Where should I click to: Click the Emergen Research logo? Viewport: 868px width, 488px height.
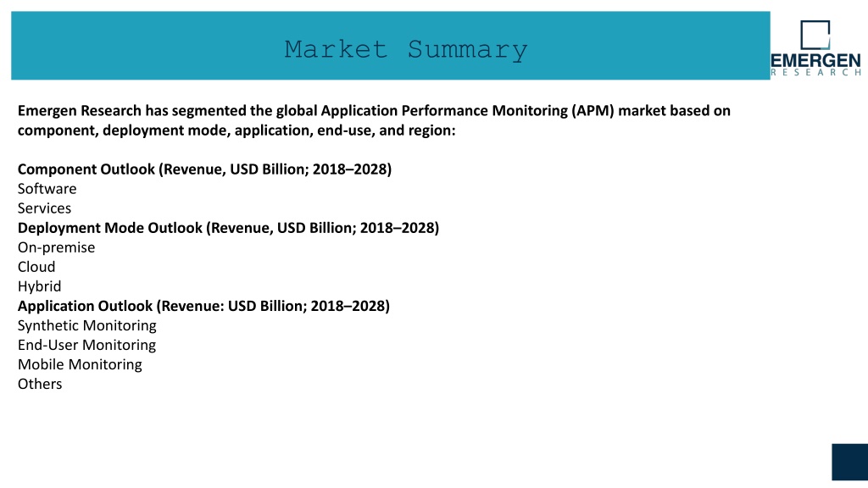(x=815, y=48)
